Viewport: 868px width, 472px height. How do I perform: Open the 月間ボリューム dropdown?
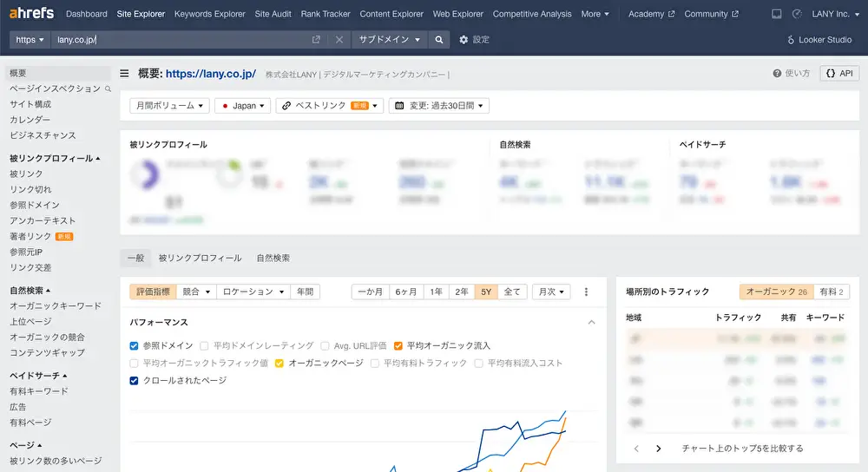click(x=169, y=106)
